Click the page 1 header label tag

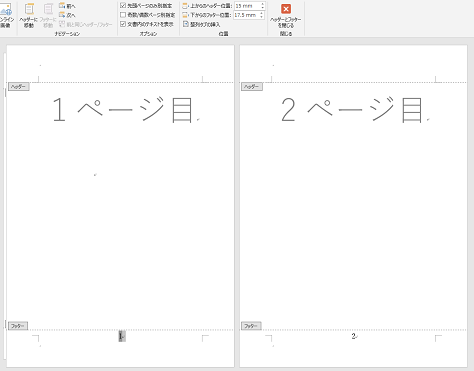pos(19,87)
